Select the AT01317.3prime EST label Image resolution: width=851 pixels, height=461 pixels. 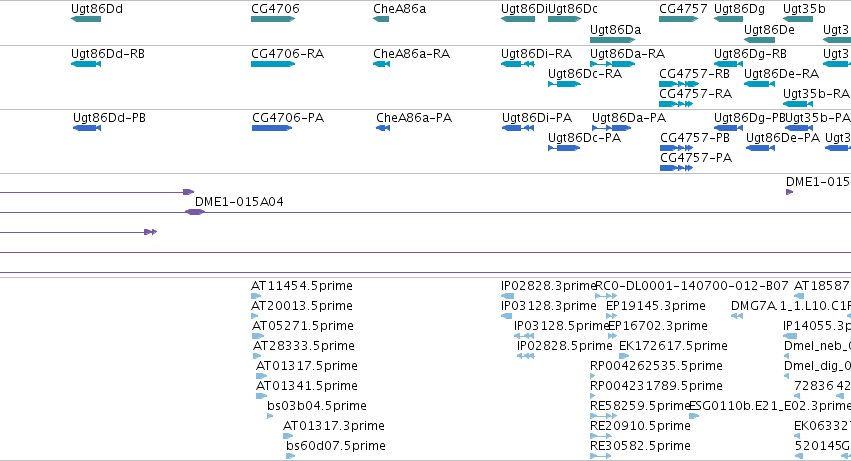point(333,426)
